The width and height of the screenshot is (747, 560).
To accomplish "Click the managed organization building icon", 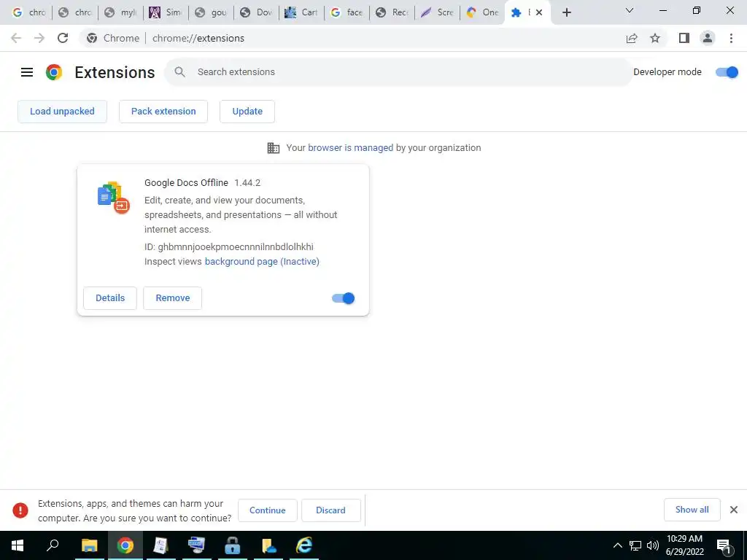I will pyautogui.click(x=274, y=148).
